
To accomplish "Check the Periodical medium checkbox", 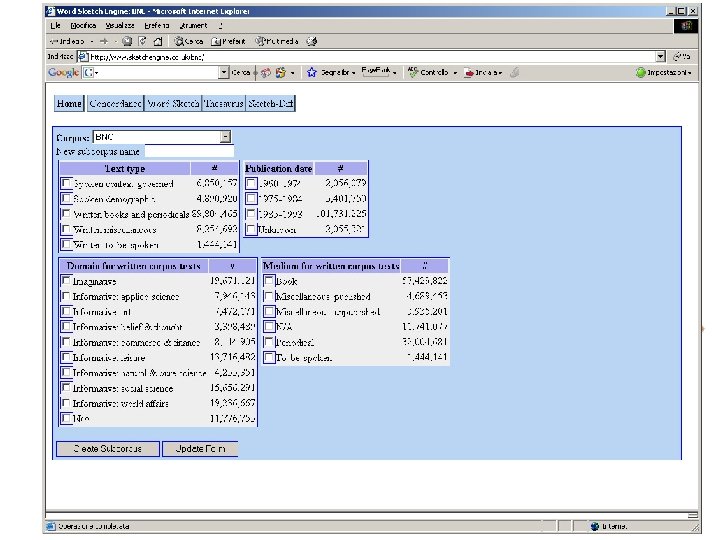I will pos(269,342).
